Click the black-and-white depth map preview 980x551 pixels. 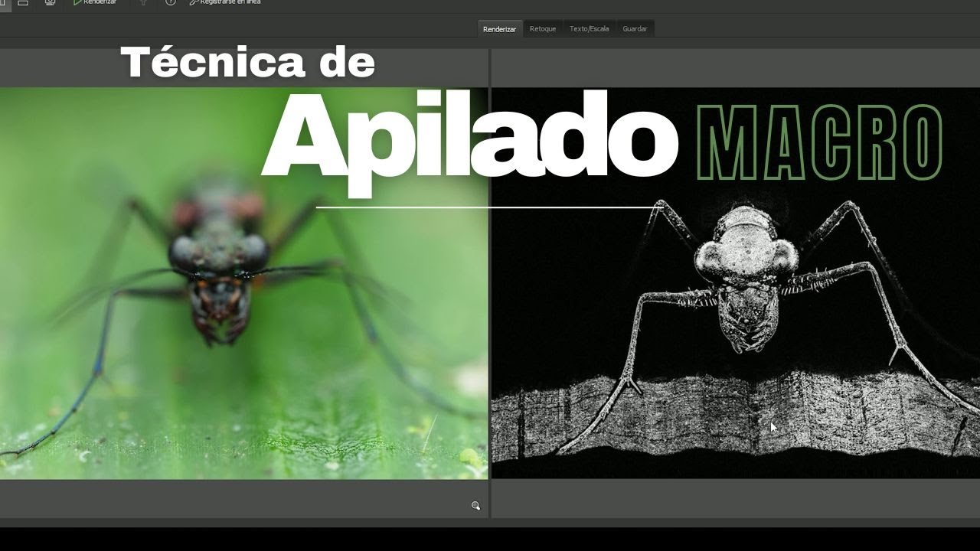coord(735,283)
